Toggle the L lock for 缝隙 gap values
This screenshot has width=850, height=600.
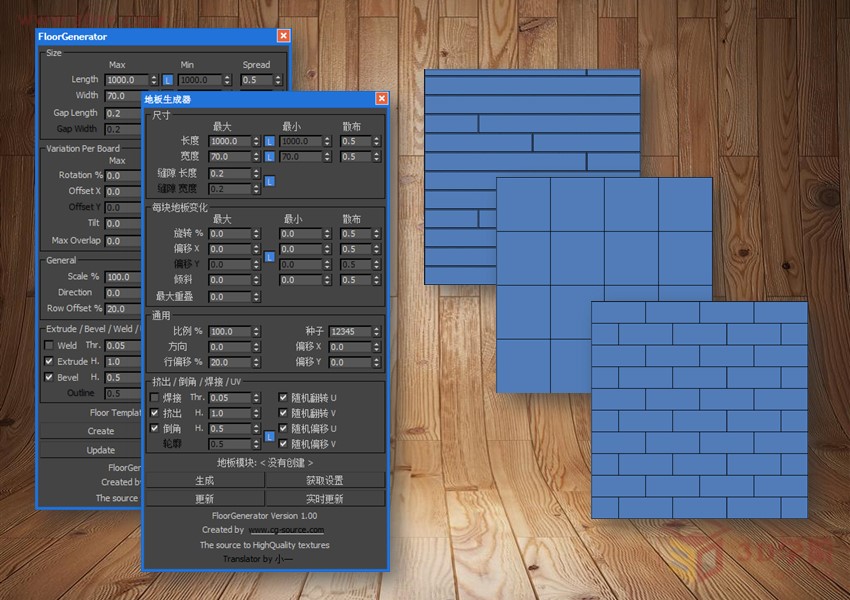(x=269, y=181)
